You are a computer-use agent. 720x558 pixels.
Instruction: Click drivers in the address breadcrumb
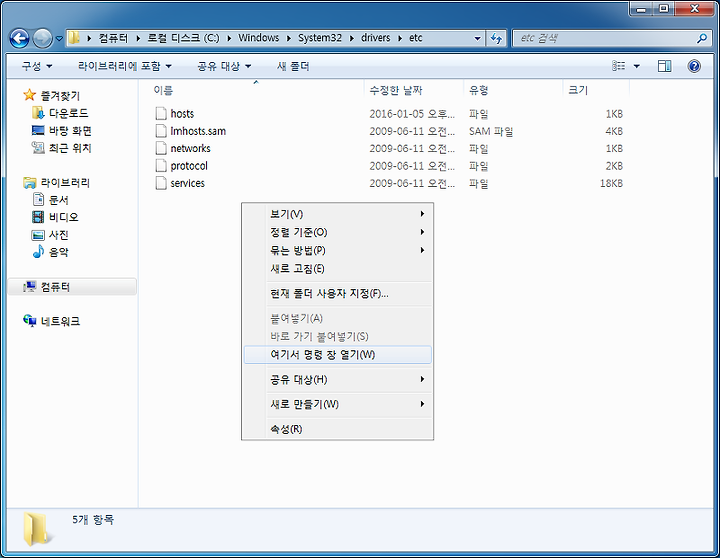(x=376, y=38)
